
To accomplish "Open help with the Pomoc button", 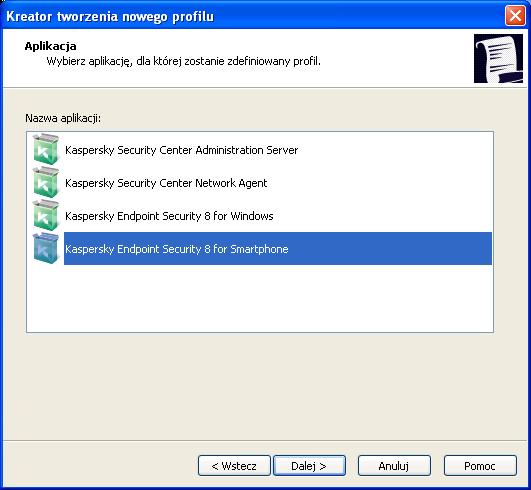I will 480,466.
